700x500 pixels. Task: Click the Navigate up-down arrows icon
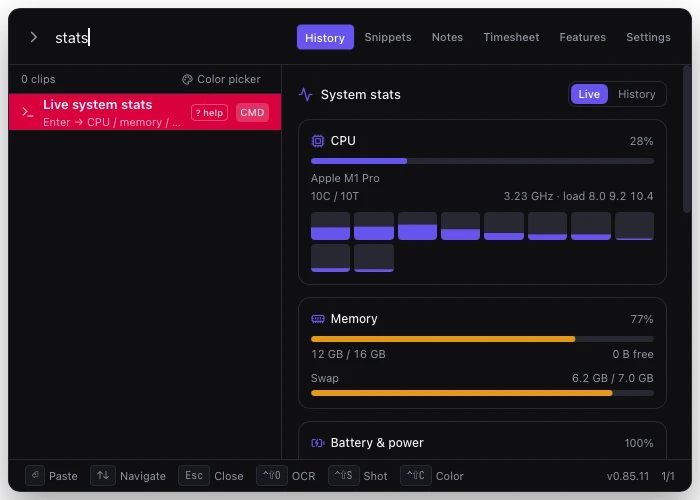103,475
